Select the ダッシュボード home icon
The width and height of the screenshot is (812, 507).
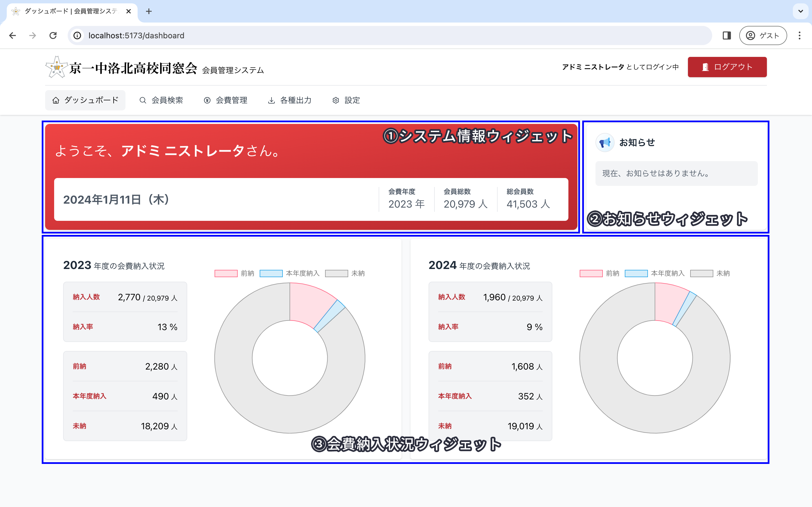coord(56,100)
